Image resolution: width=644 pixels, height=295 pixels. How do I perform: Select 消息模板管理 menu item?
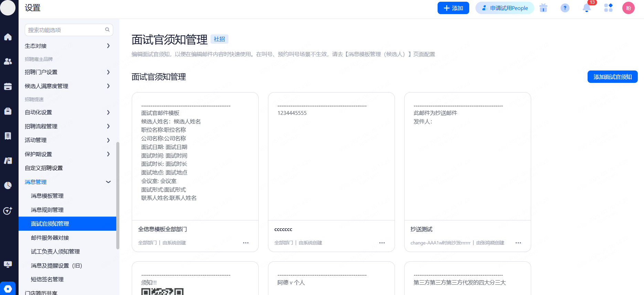47,196
